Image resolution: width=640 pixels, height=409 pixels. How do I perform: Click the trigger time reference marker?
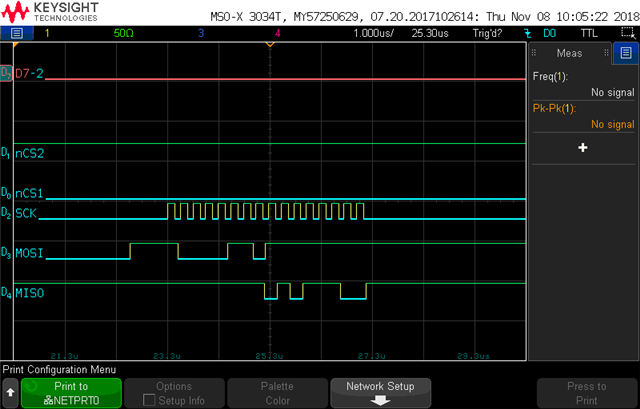pyautogui.click(x=270, y=44)
